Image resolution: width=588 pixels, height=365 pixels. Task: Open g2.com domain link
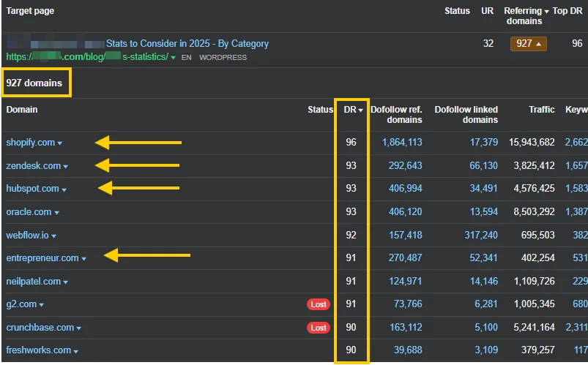pyautogui.click(x=21, y=304)
